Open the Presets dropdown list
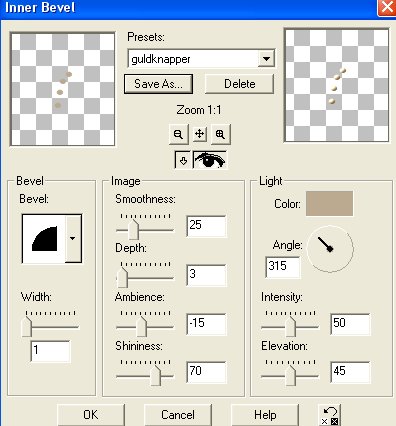The width and height of the screenshot is (396, 426). (266, 59)
